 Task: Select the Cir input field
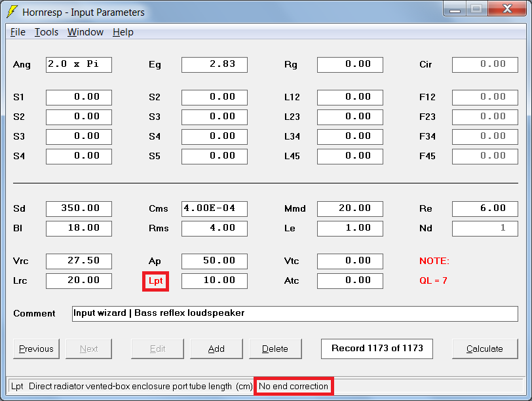(x=485, y=65)
